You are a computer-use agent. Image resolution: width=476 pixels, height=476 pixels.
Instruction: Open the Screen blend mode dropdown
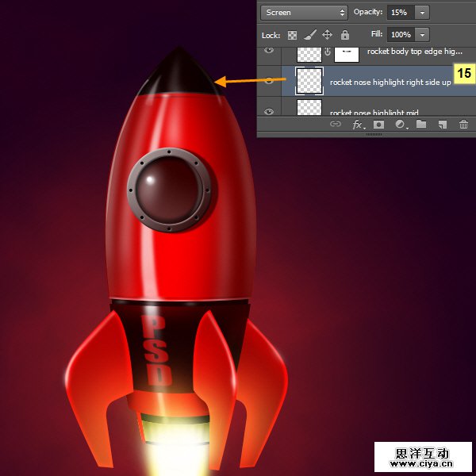(x=305, y=13)
